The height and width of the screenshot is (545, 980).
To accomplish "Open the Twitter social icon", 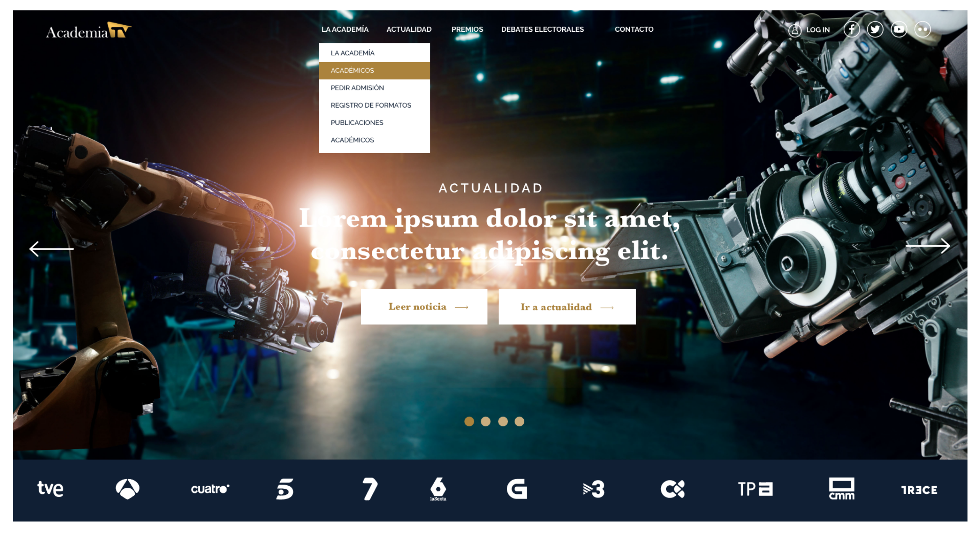I will click(875, 30).
